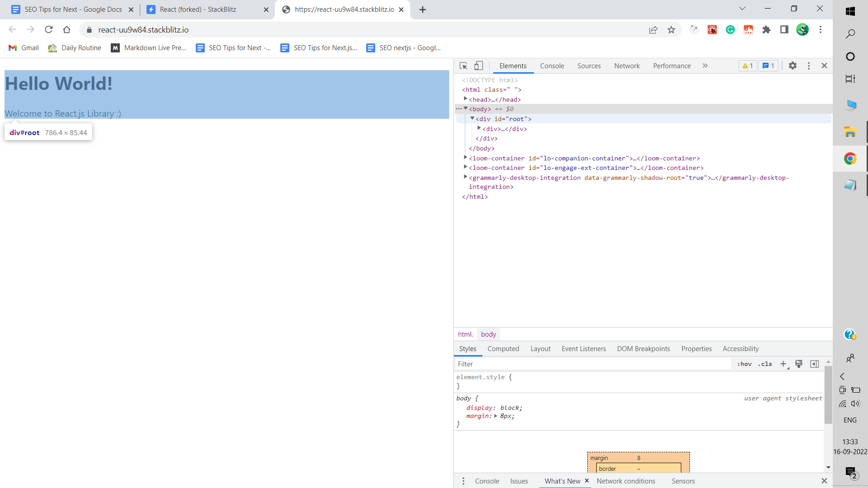
Task: Open the Network tab
Action: (x=627, y=66)
